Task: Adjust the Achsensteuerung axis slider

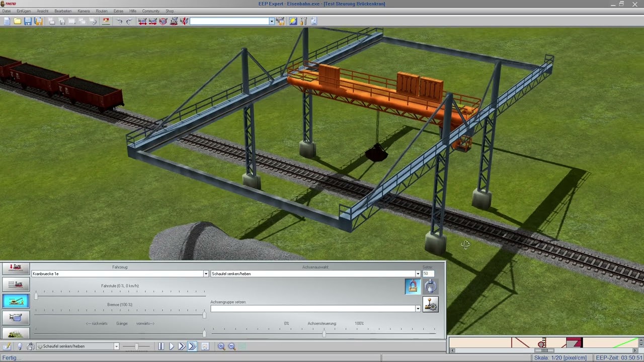Action: 324,333
